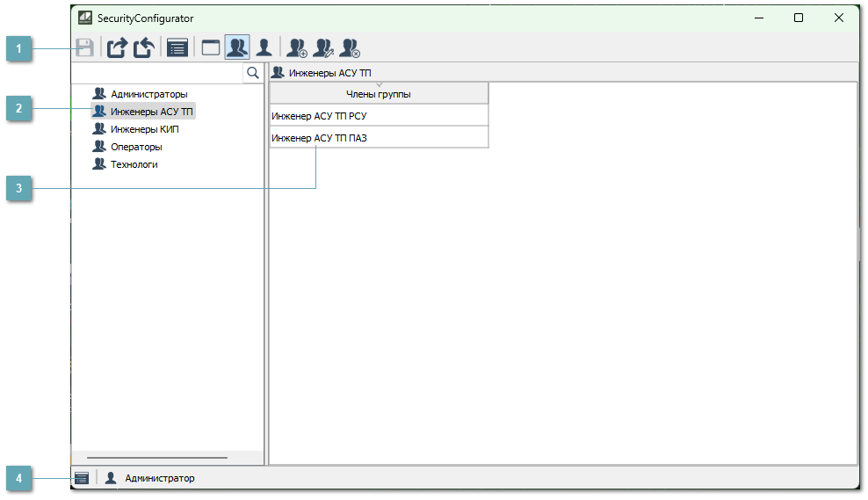The height and width of the screenshot is (500, 868).
Task: Click the delete group icon
Action: [x=350, y=47]
